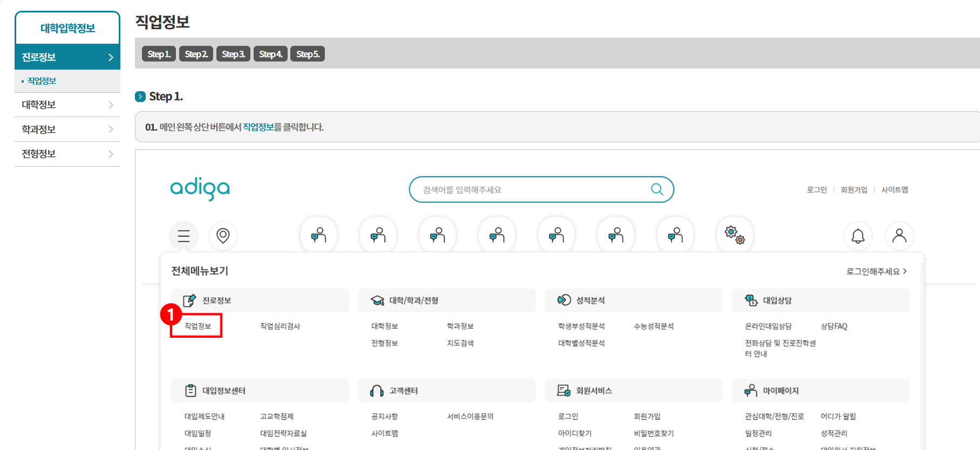Open 전형정보 under 대학/학과/전형 menu

[x=384, y=343]
